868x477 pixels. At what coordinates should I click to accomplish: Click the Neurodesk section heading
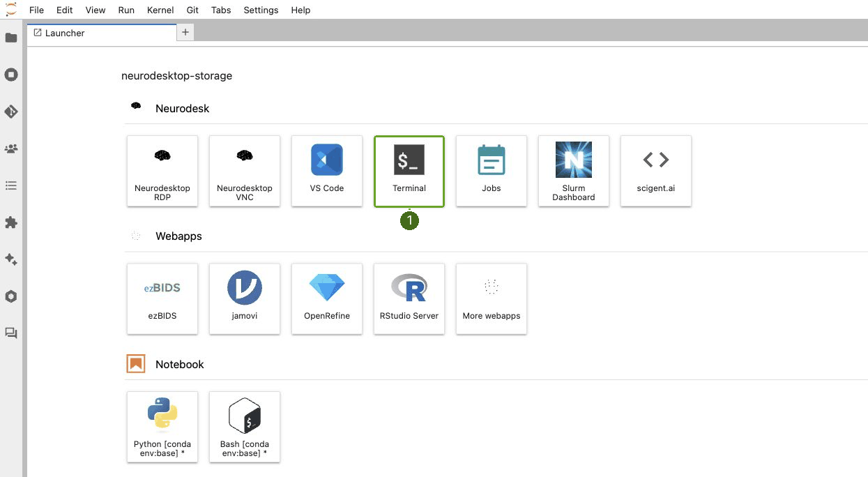182,108
